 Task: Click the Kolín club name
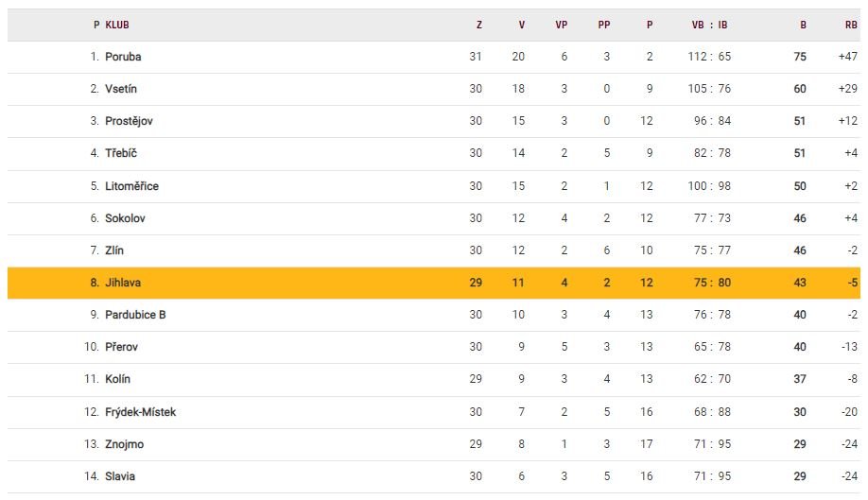click(117, 379)
